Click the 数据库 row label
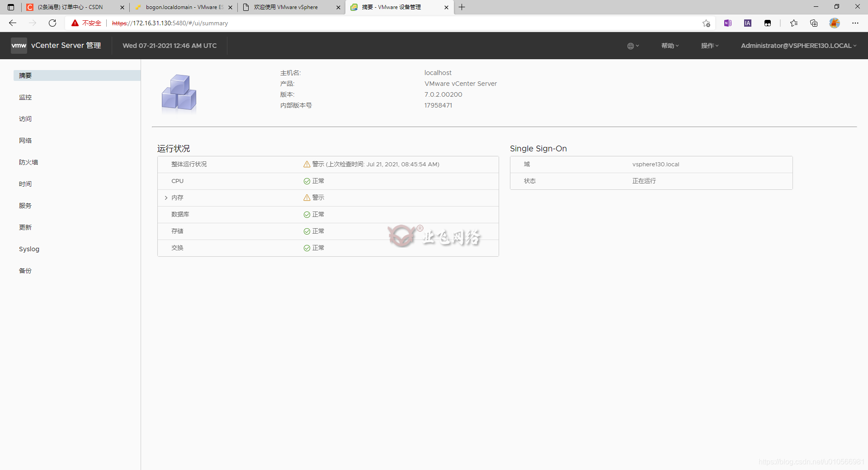 pyautogui.click(x=180, y=214)
